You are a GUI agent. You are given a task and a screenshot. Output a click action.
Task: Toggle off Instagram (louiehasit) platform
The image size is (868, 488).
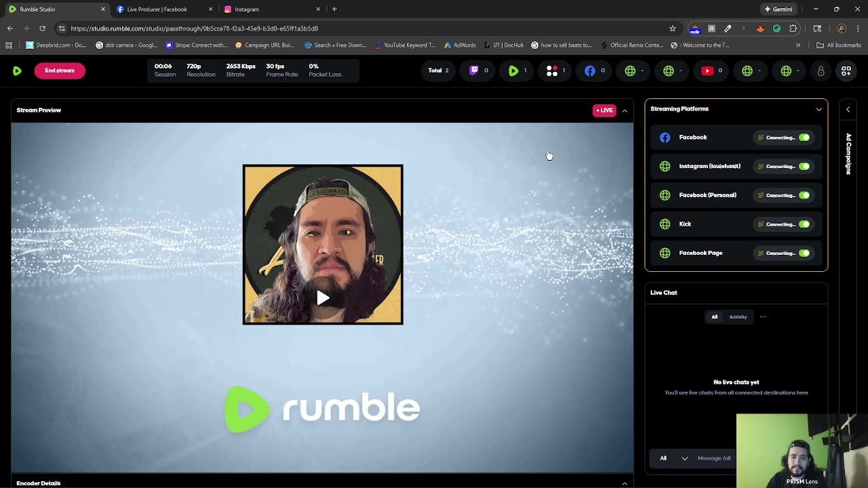pyautogui.click(x=804, y=166)
